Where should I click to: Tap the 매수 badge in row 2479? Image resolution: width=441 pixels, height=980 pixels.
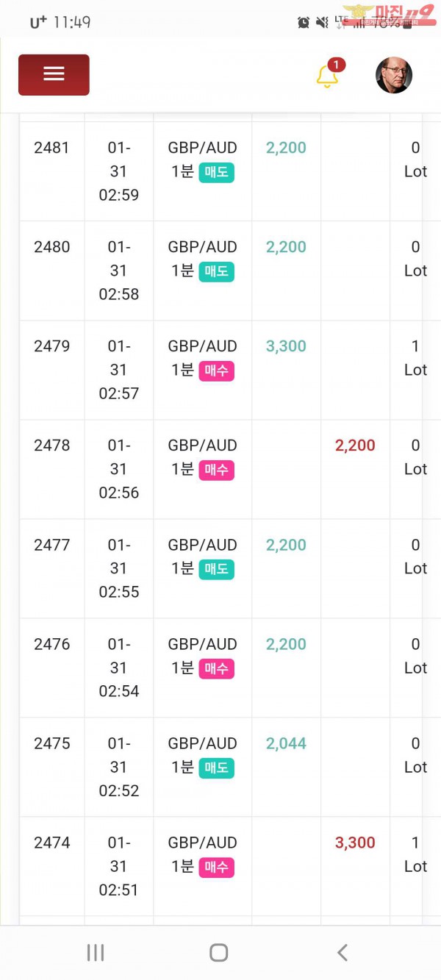coord(216,371)
